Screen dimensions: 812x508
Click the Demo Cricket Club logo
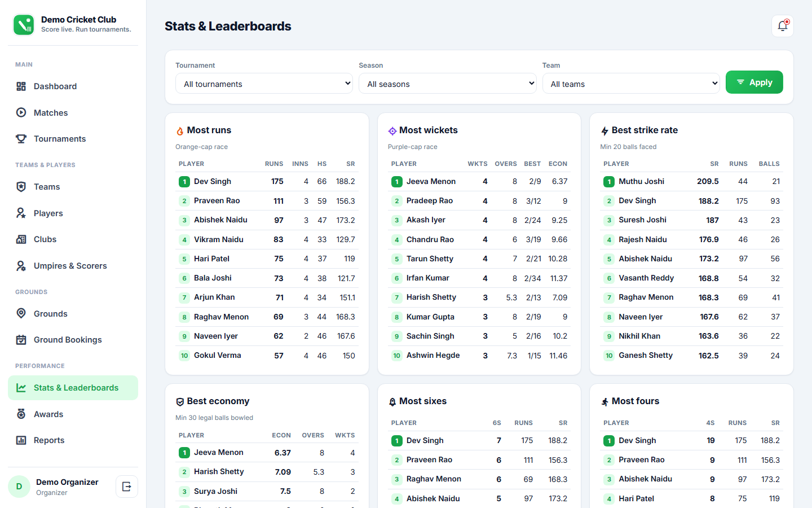(x=24, y=25)
